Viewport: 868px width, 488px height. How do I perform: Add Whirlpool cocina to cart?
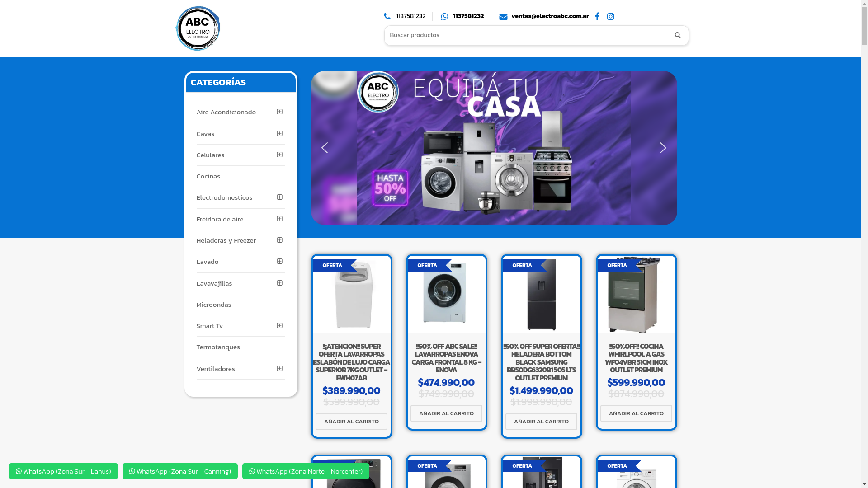636,413
